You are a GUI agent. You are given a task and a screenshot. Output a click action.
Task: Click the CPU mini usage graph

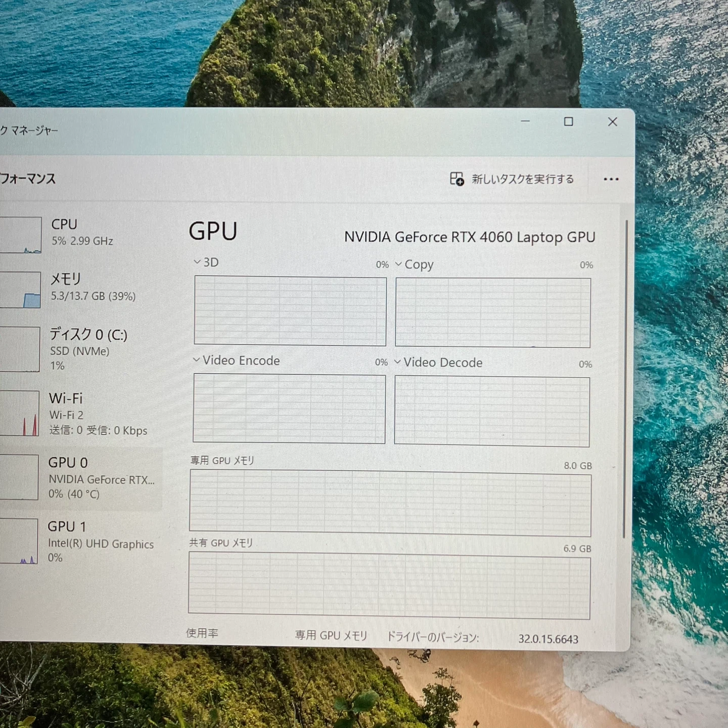20,235
